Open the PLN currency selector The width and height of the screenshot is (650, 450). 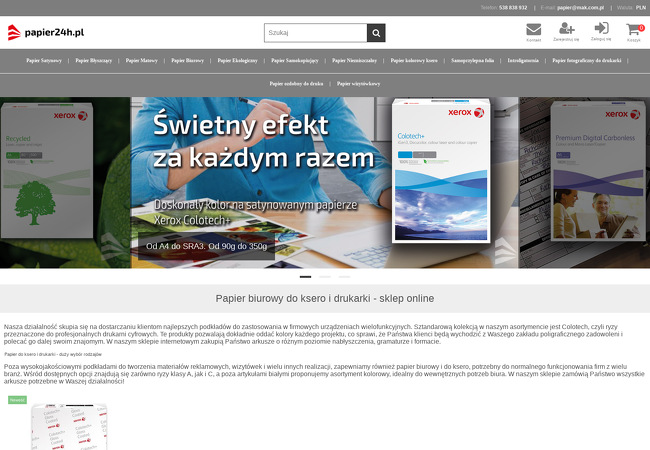click(x=640, y=7)
